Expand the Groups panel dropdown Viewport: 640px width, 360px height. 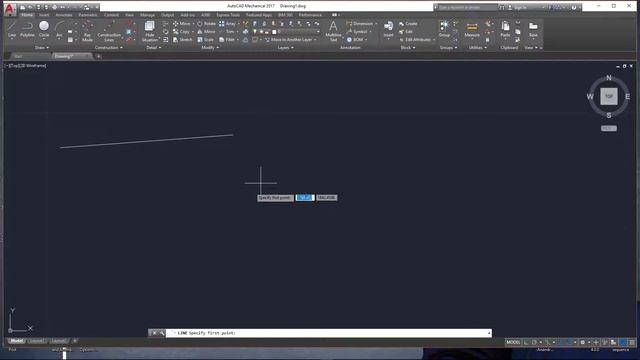click(x=448, y=48)
